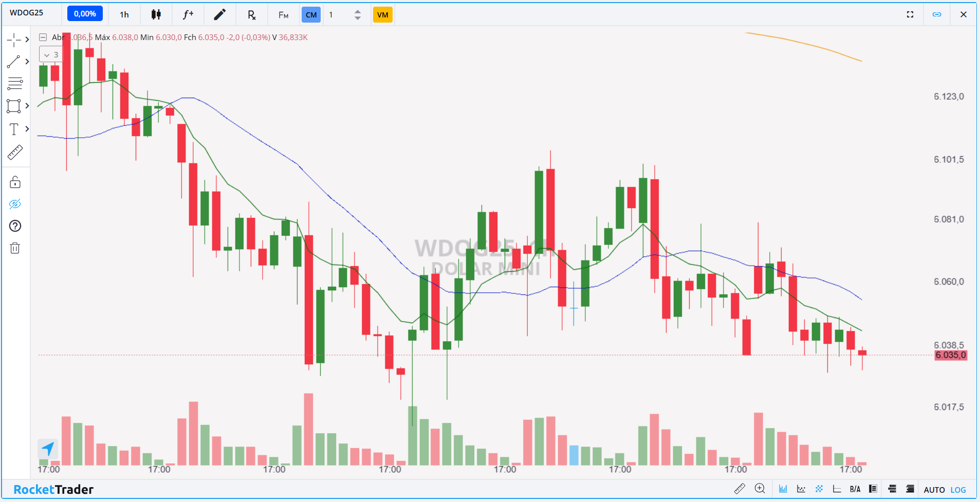
Task: Click the zoom-in magnifier icon
Action: (760, 489)
